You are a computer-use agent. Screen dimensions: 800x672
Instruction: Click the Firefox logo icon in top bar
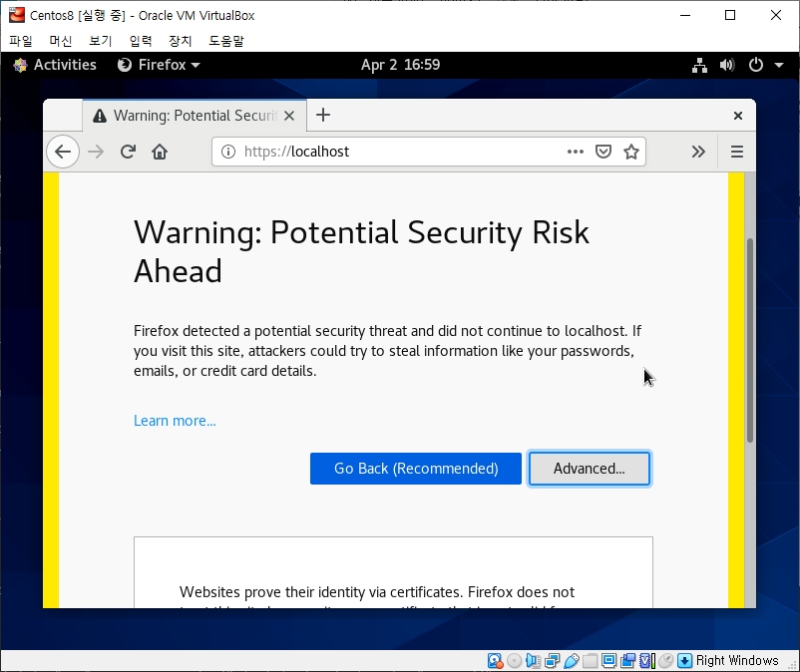coord(124,65)
